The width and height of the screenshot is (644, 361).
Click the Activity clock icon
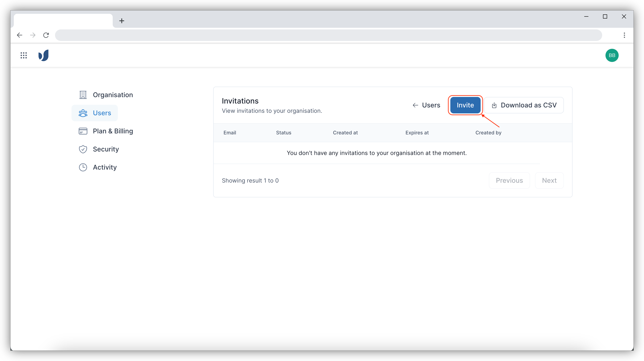[83, 167]
